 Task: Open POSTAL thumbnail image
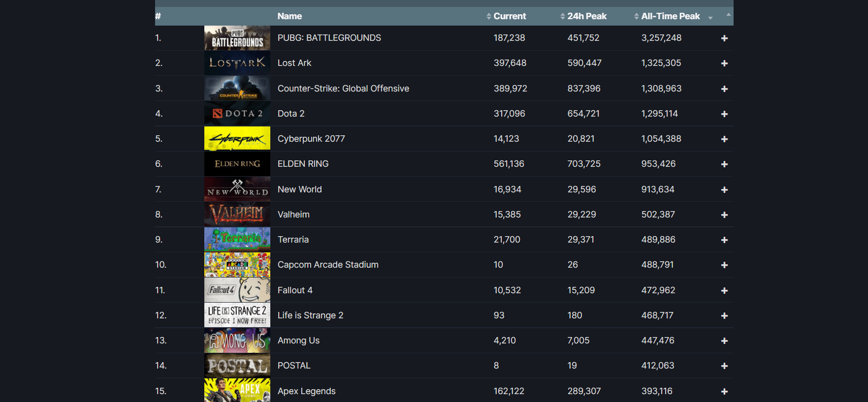(237, 366)
